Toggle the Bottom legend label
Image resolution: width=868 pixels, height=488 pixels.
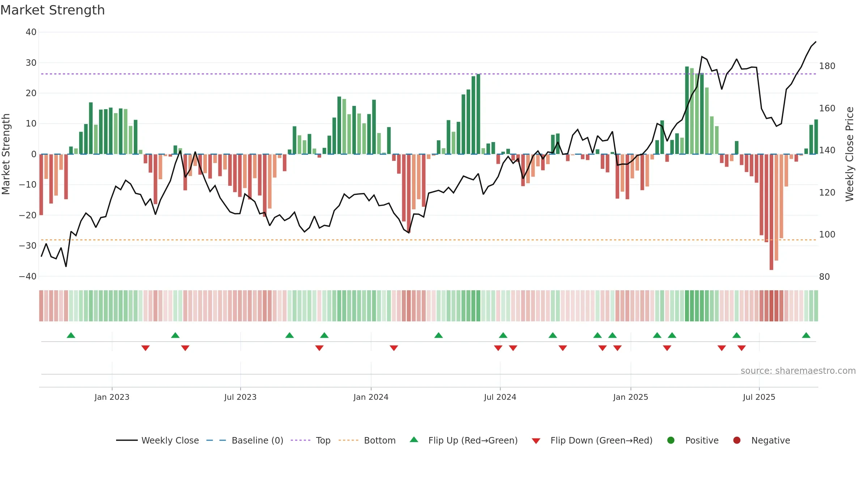coord(380,440)
